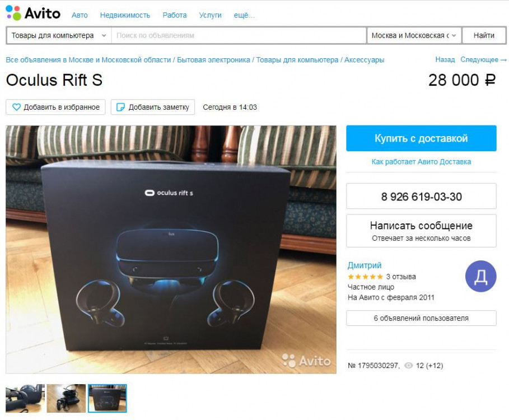Click the Купить с доставкой button
Image resolution: width=509 pixels, height=420 pixels.
[x=421, y=138]
